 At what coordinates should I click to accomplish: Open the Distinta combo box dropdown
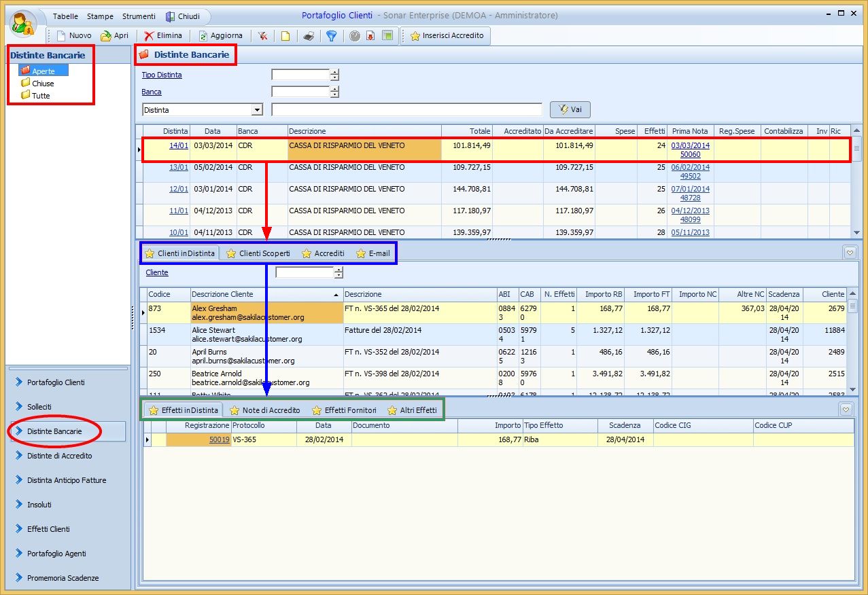[257, 110]
